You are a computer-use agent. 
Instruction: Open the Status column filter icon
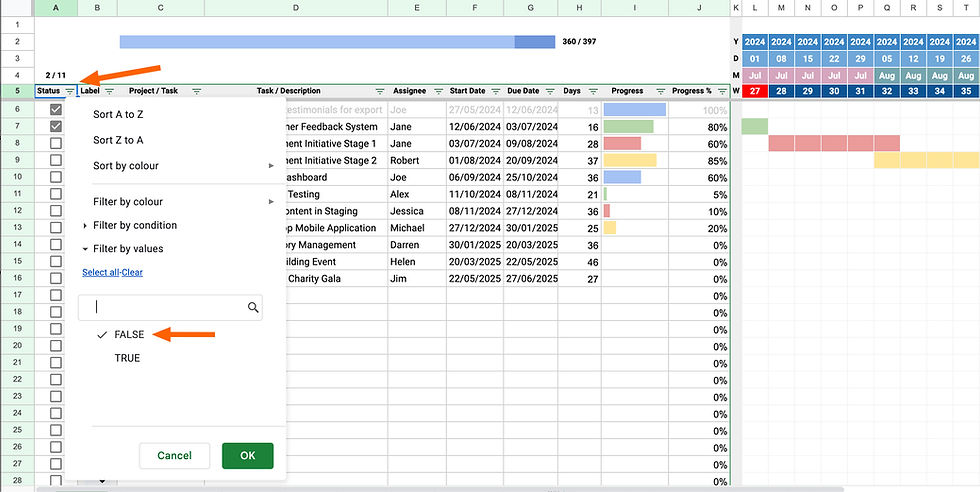70,91
